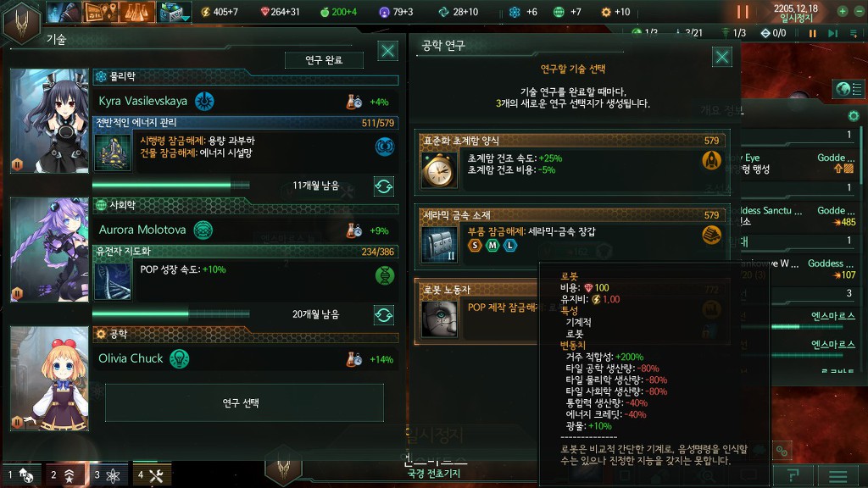Screen dimensions: 868x488
Task: Open the situation log map icon
Action: 100,12
